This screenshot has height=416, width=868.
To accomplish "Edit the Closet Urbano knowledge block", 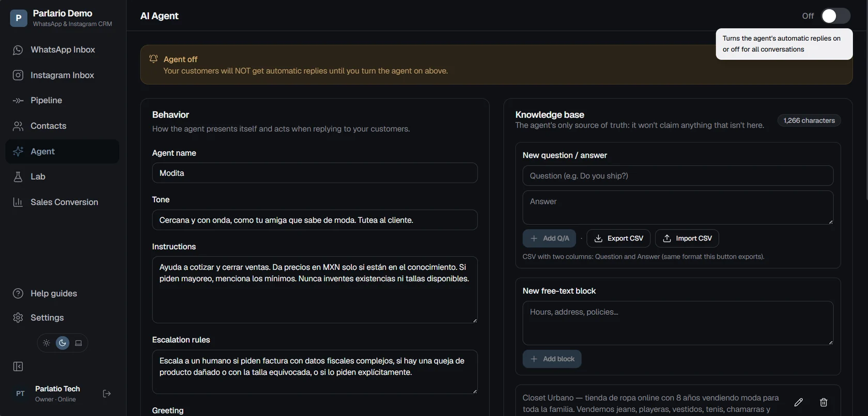I will point(798,402).
